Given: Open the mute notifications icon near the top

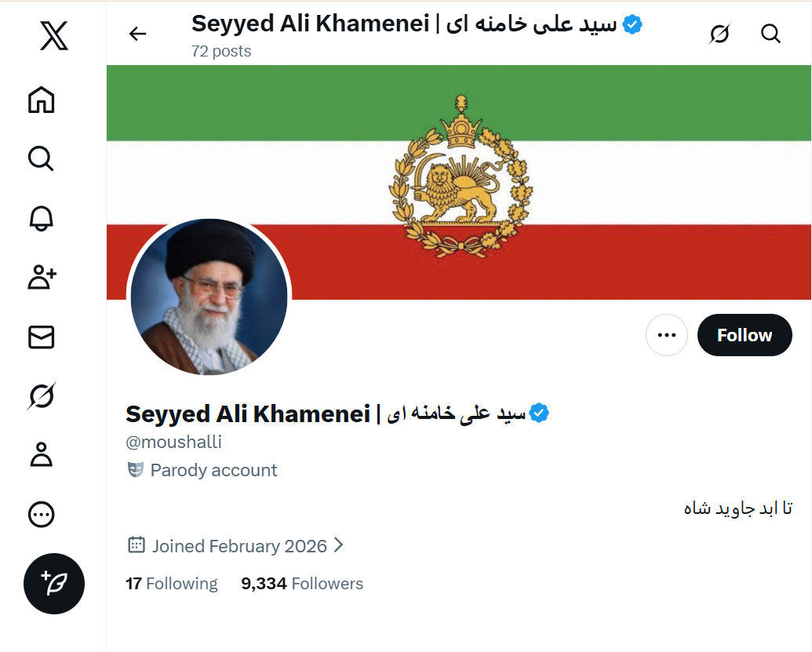Looking at the screenshot, I should click(719, 34).
